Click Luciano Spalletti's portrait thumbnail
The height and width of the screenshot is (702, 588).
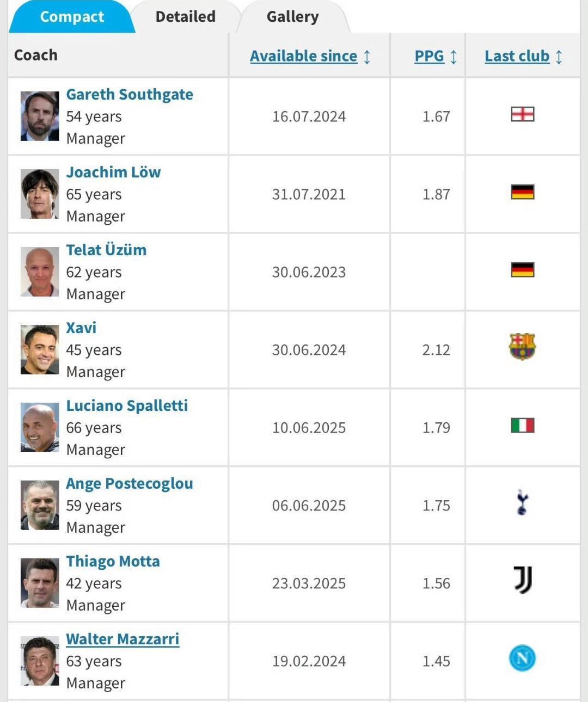point(40,427)
